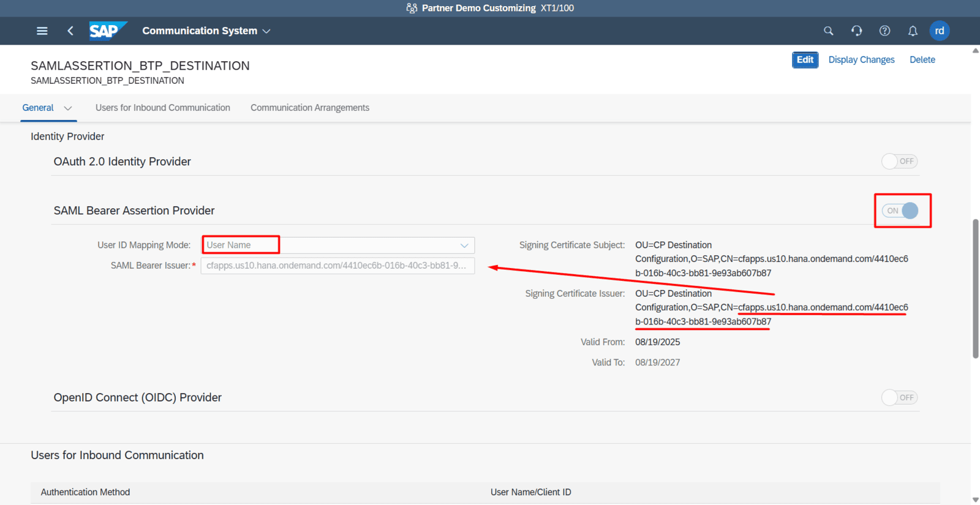Open the search magnifier icon
The image size is (980, 505).
pos(828,31)
